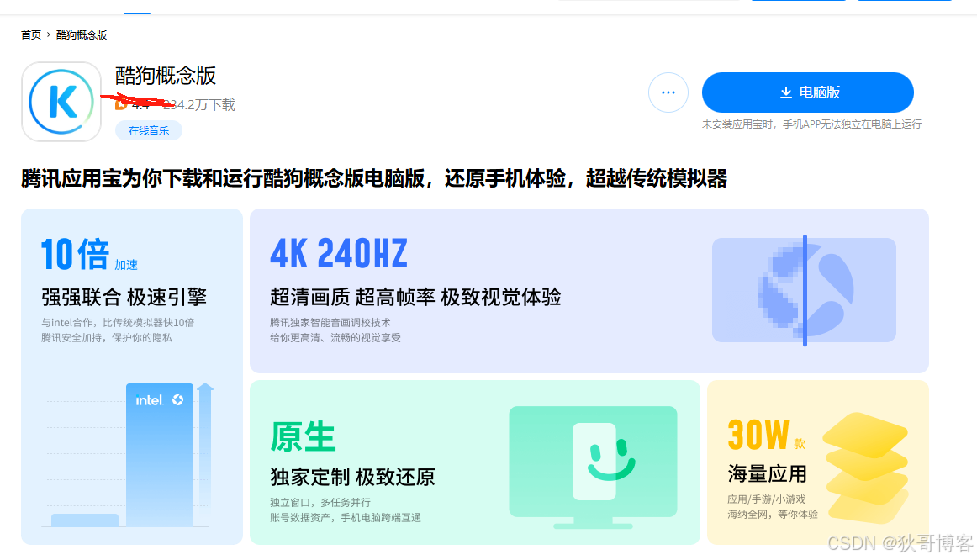Click text 给你更高清、流畅的视觉享受
Screen dimensions: 977x560
click(335, 338)
